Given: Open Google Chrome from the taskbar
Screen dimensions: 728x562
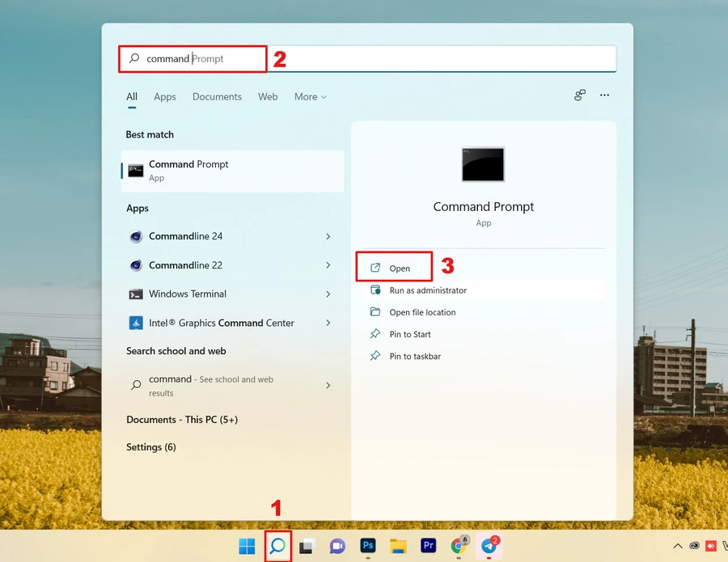Looking at the screenshot, I should click(x=459, y=546).
